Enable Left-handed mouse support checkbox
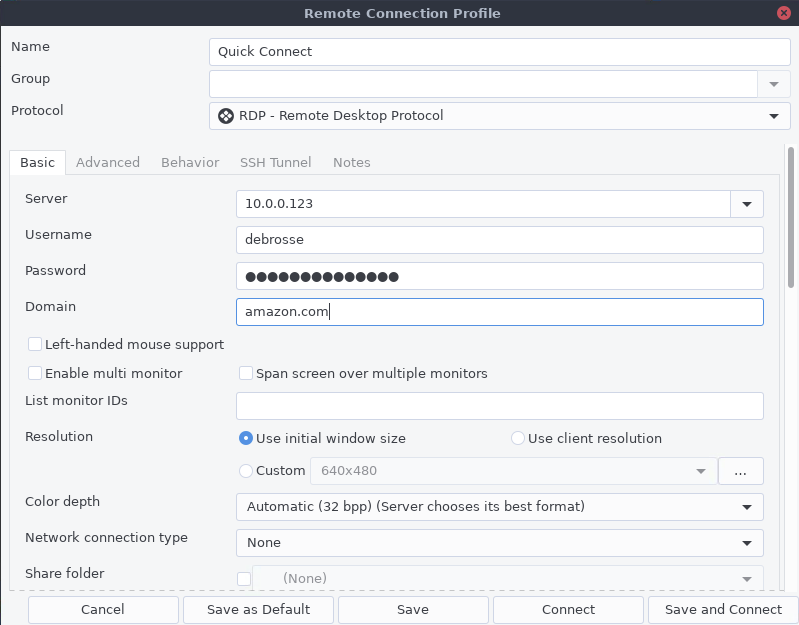The height and width of the screenshot is (625, 799). 35,344
